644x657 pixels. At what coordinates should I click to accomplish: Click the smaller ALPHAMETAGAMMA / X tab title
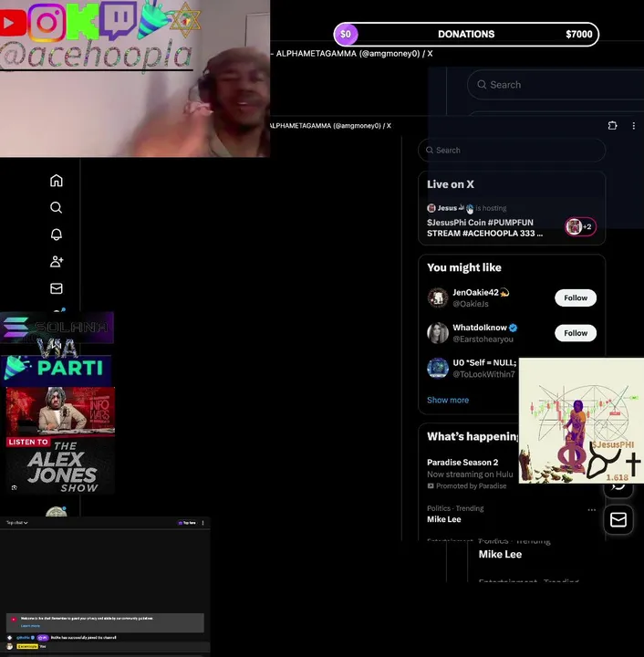click(329, 126)
